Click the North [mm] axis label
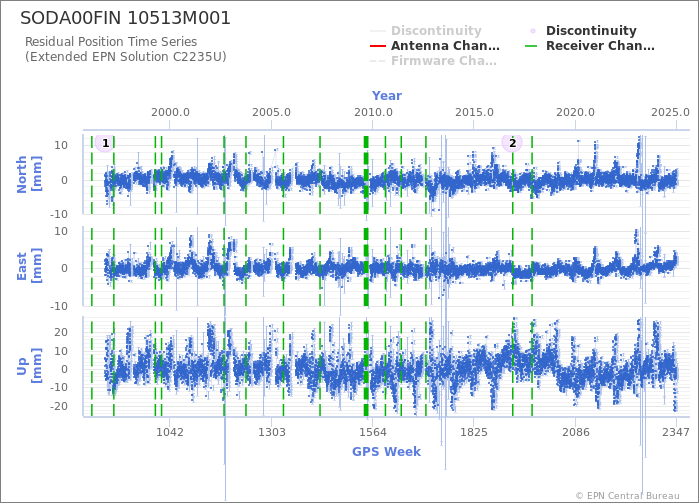This screenshot has height=504, width=700. [29, 174]
